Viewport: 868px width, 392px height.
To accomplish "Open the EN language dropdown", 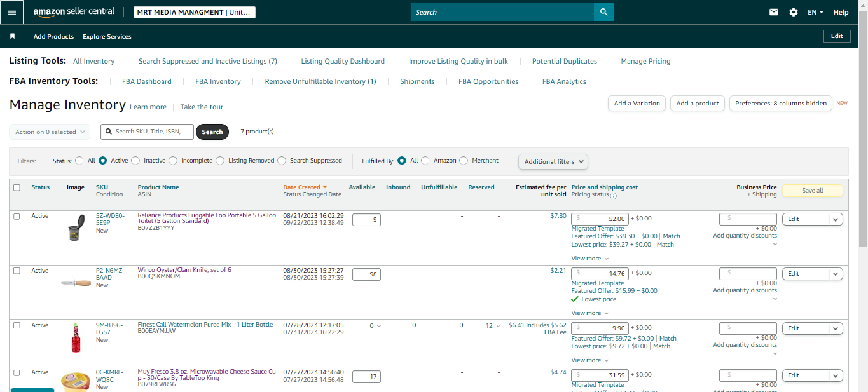I will tap(815, 12).
